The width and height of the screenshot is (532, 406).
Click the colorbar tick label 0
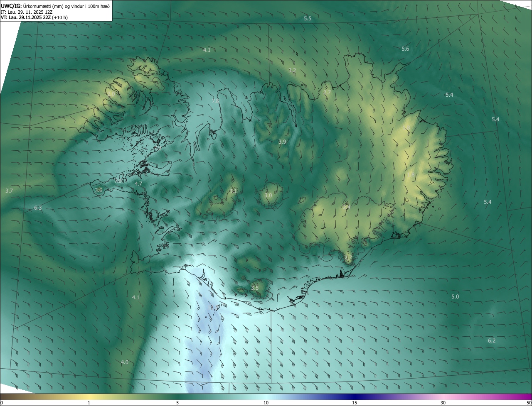tap(2, 403)
